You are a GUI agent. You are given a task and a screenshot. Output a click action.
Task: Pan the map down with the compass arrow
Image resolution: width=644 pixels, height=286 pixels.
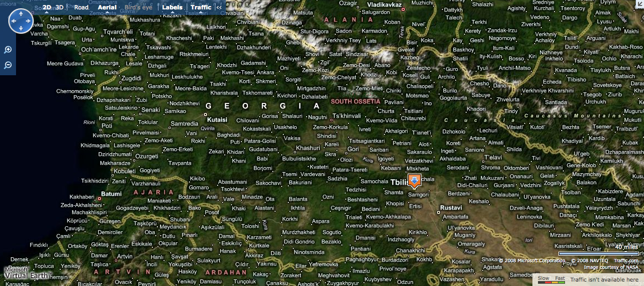(x=21, y=29)
